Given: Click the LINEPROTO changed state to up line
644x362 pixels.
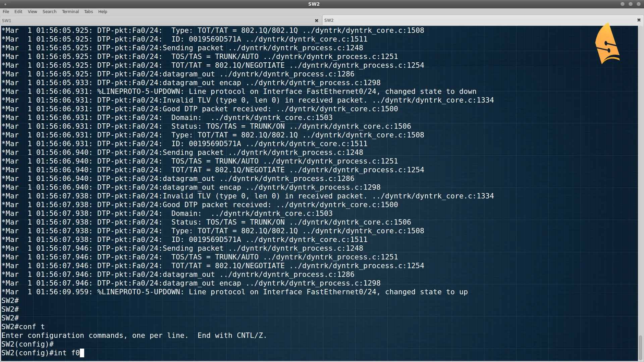Looking at the screenshot, I should pyautogui.click(x=235, y=292).
